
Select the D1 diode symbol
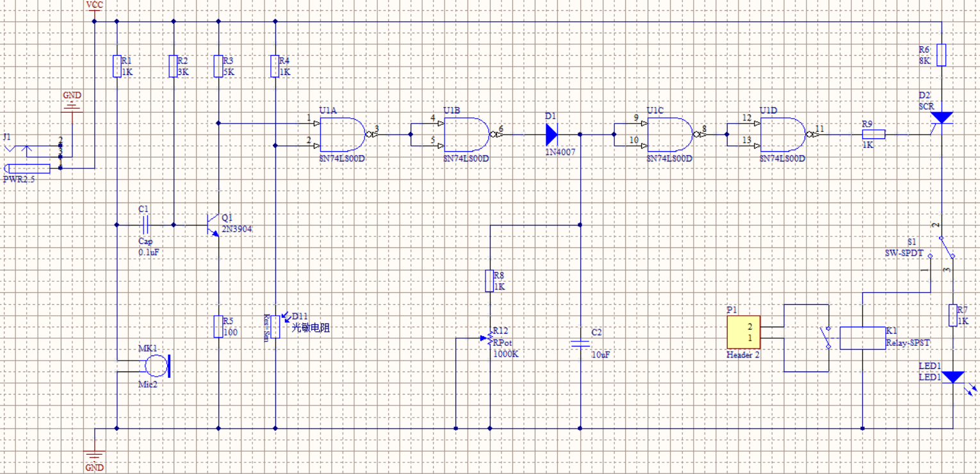point(552,135)
